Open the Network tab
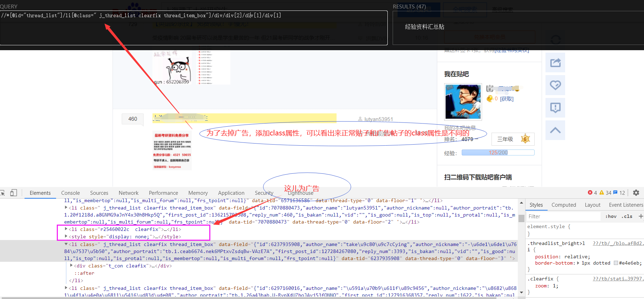 coord(129,193)
